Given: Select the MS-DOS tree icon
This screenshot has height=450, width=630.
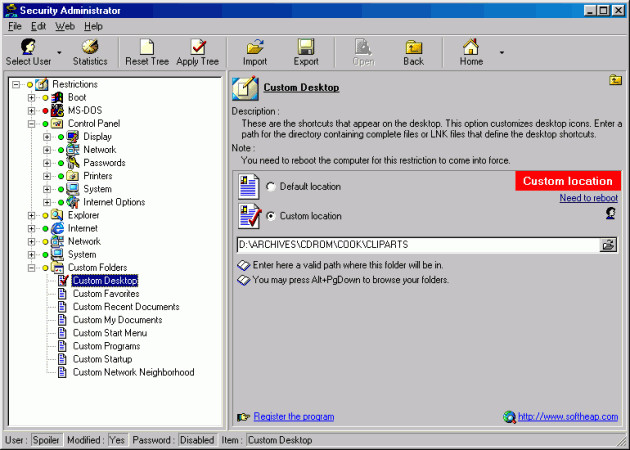Looking at the screenshot, I should pyautogui.click(x=57, y=110).
